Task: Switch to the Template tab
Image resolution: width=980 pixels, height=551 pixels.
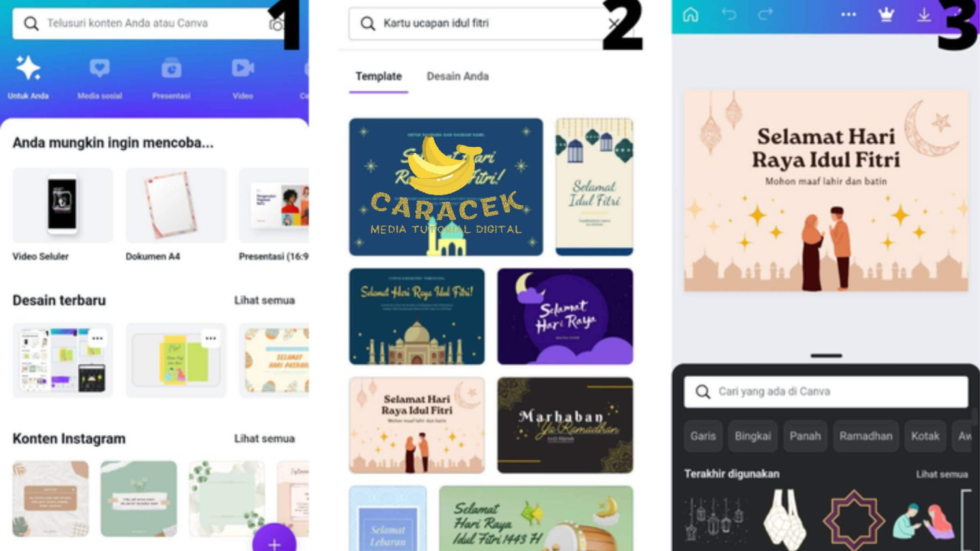Action: pos(379,75)
